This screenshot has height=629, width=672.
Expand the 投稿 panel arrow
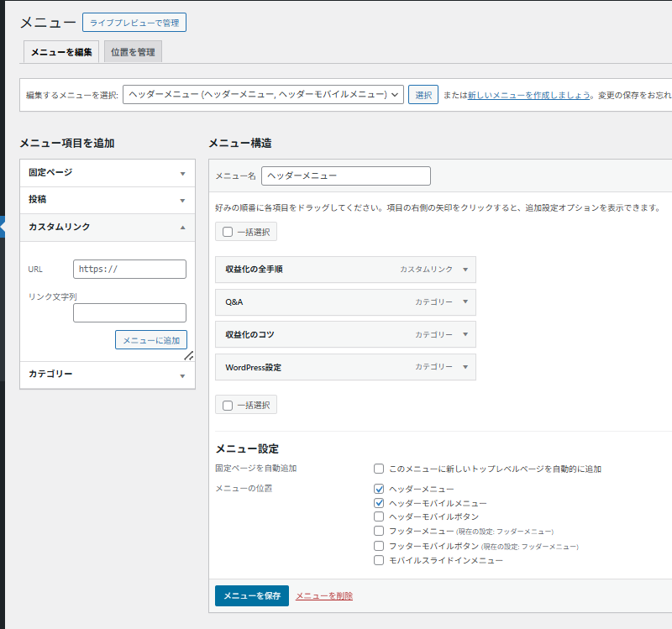pos(182,201)
